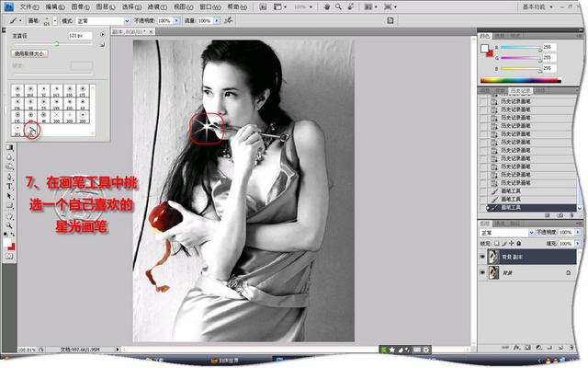Delete layer trash icon in Layers panel
Image resolution: width=588 pixels, height=368 pixels.
(x=571, y=348)
